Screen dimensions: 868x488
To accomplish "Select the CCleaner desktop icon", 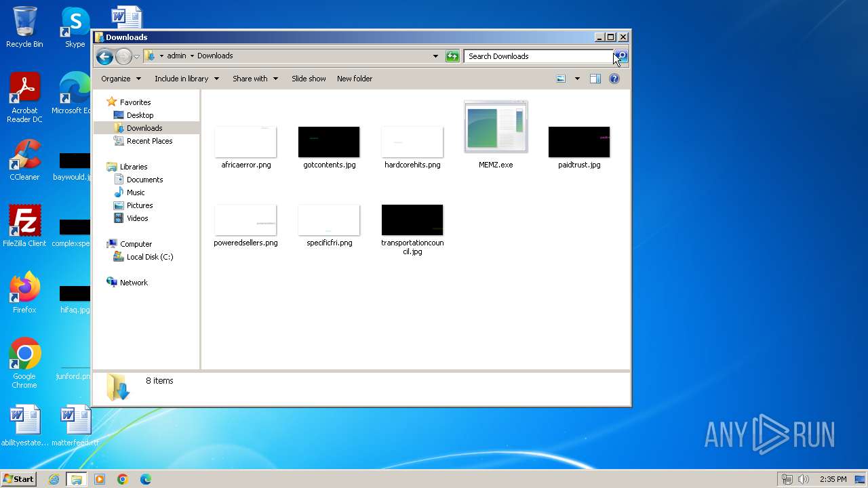I will point(24,160).
